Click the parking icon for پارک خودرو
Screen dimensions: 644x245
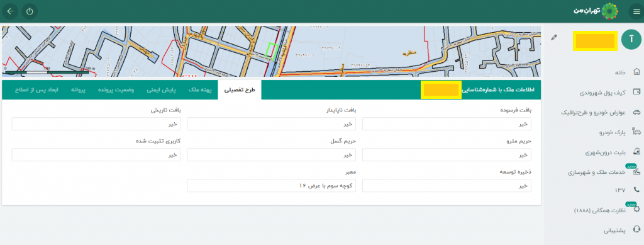point(636,132)
